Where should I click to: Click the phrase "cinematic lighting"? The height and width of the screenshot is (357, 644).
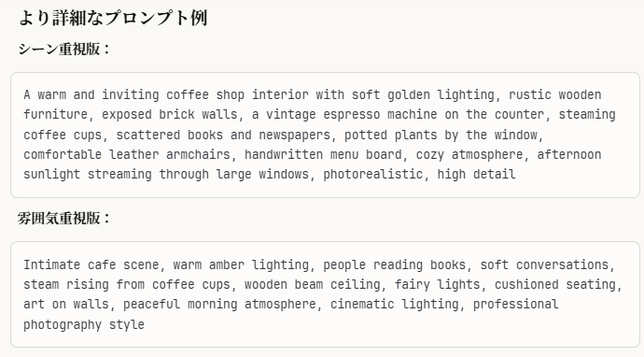[394, 304]
